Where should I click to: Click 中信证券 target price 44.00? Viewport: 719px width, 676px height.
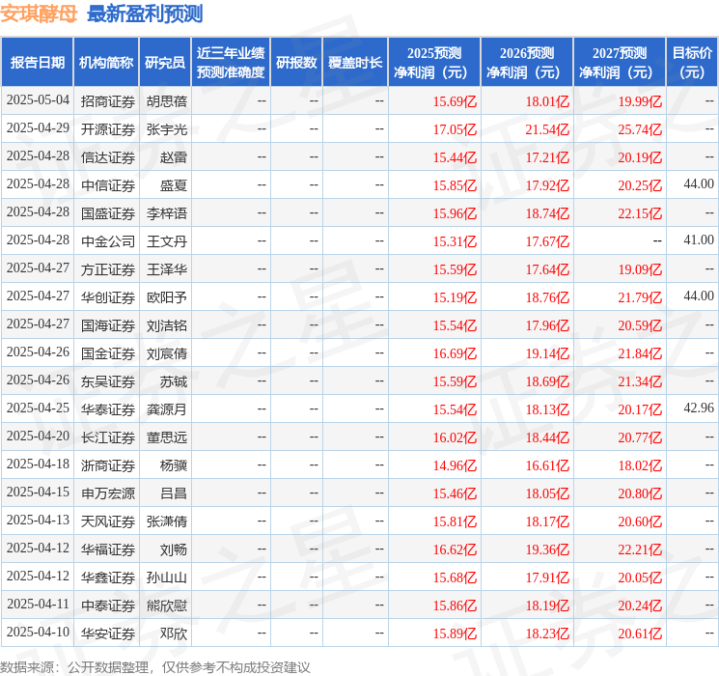(x=698, y=184)
